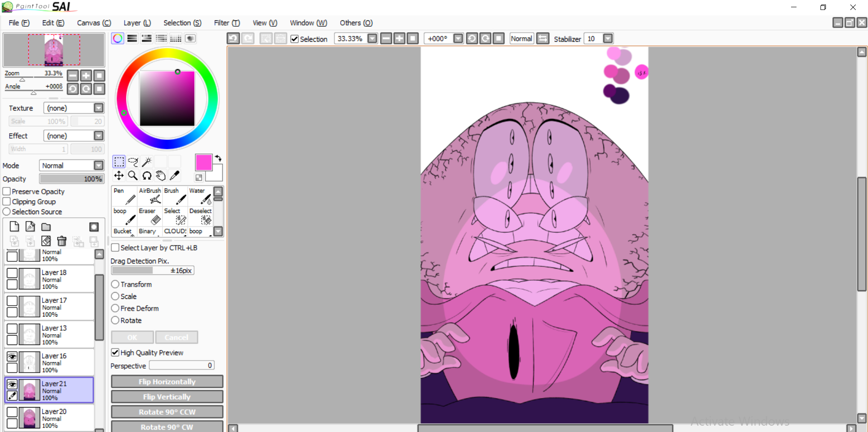The height and width of the screenshot is (432, 868).
Task: Open the Canvas menu
Action: (94, 23)
